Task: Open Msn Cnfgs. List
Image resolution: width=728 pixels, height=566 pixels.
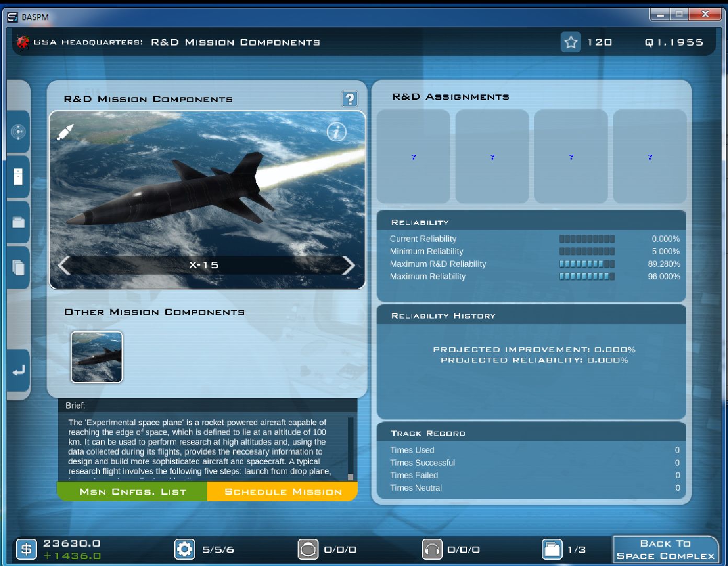Action: coord(132,492)
